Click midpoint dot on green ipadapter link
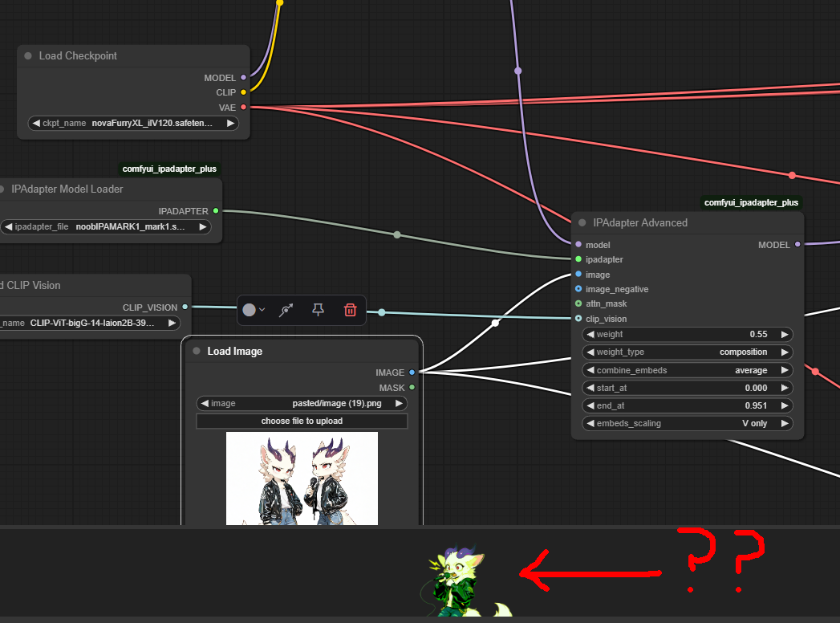The height and width of the screenshot is (623, 840). 397,235
